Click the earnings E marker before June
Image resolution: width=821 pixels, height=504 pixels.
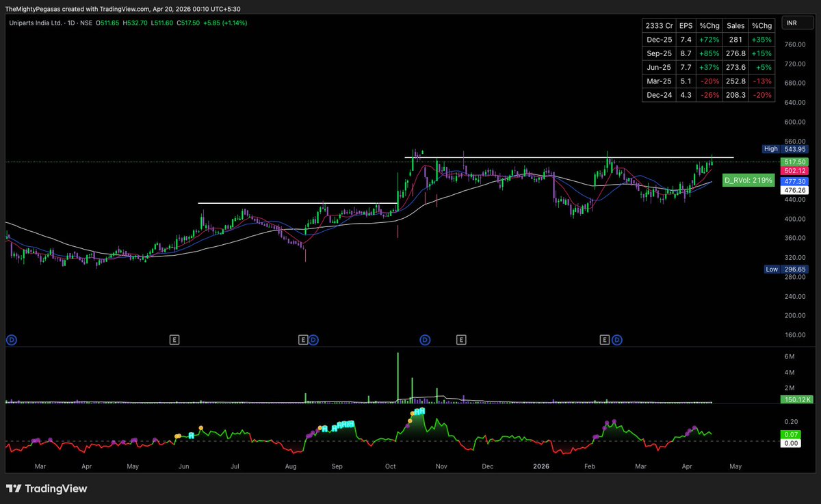[174, 339]
